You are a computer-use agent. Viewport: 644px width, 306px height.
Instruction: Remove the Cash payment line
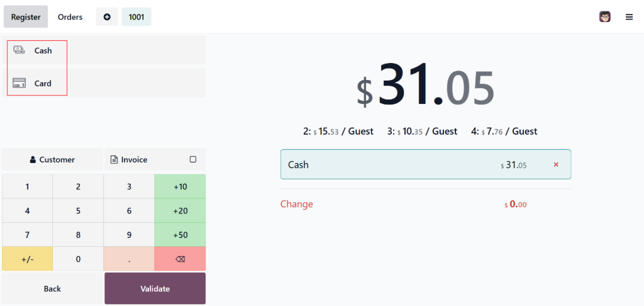pyautogui.click(x=556, y=165)
